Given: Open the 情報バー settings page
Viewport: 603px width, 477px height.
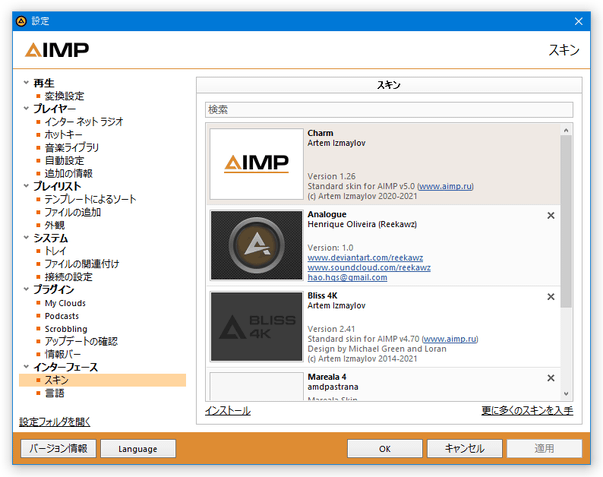Looking at the screenshot, I should 63,354.
